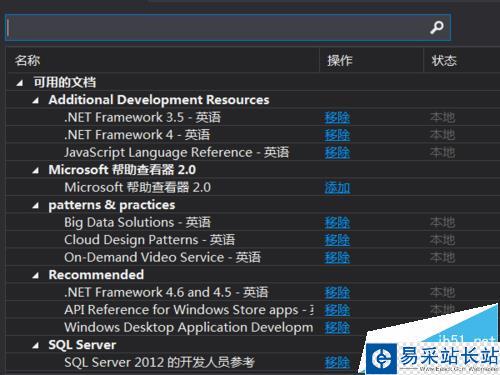The image size is (500, 375).
Task: Remove .NET Framework 3.5 documentation
Action: [x=337, y=118]
